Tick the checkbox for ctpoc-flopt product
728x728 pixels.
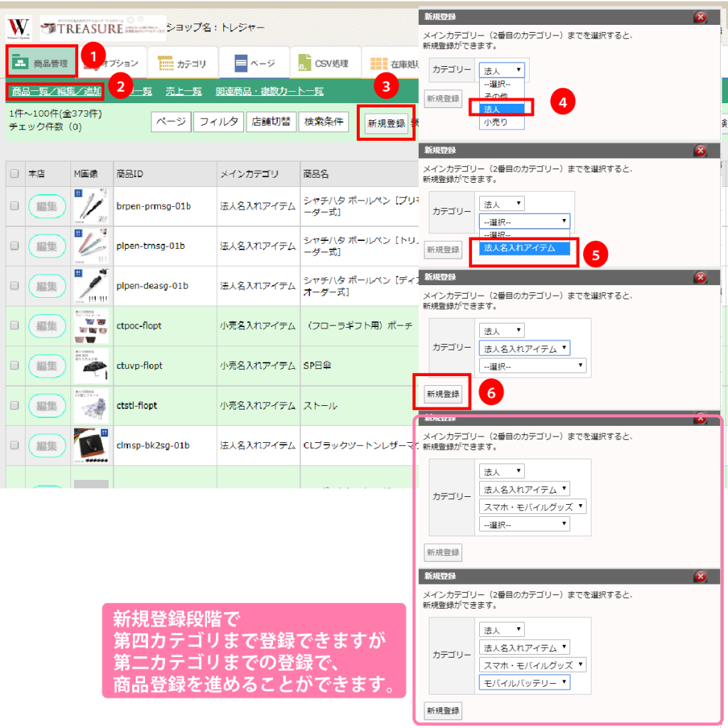(14, 326)
